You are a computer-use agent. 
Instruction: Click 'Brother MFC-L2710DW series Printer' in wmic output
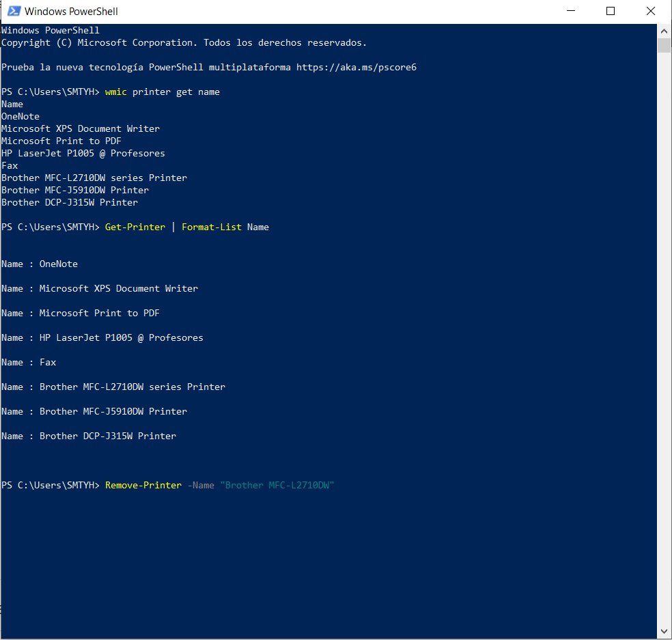(x=94, y=178)
